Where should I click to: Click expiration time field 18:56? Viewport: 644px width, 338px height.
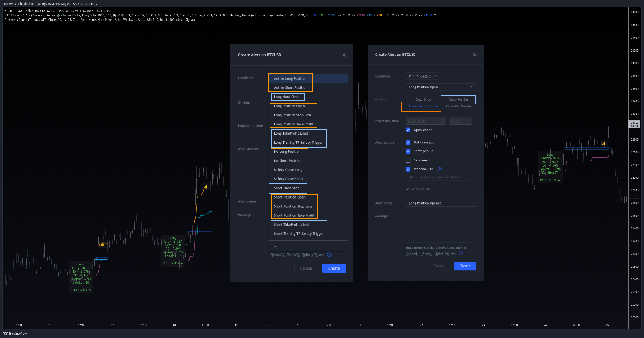[460, 121]
